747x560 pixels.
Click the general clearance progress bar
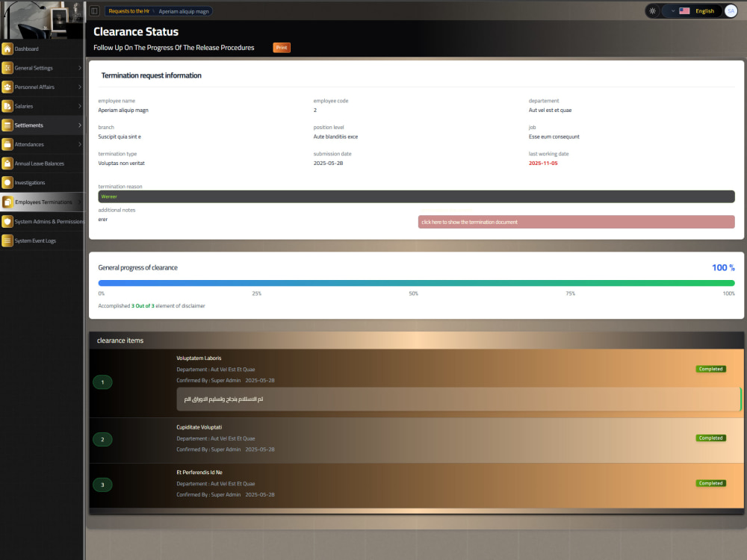(416, 283)
